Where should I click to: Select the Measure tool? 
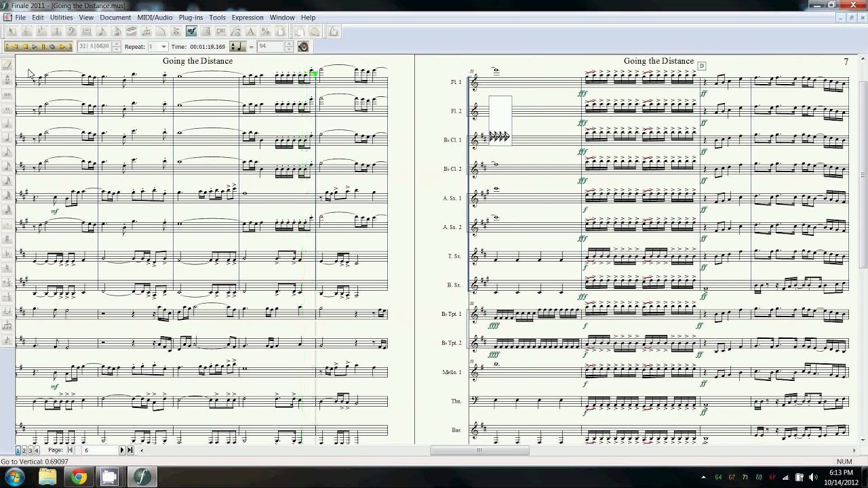coord(87,31)
